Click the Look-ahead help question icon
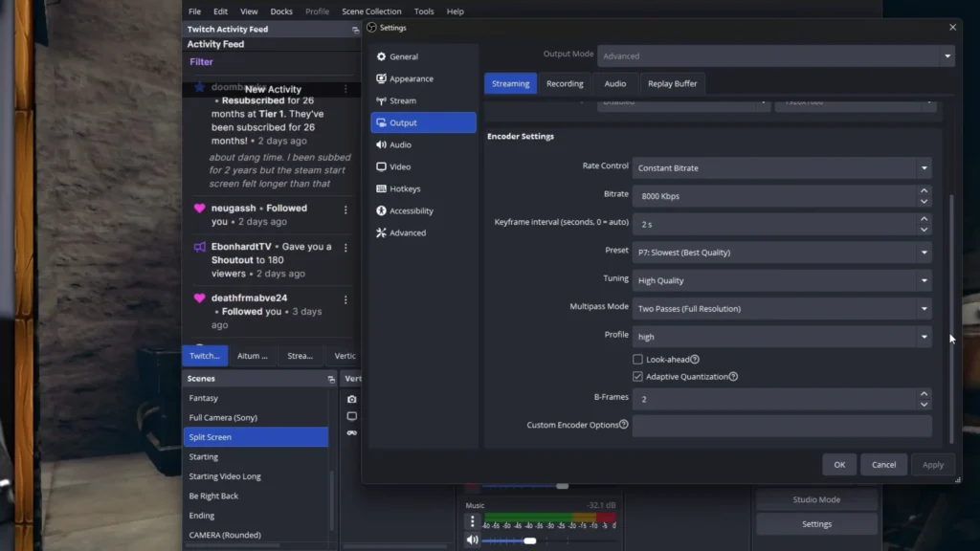Screen dimensions: 980x551 695,360
